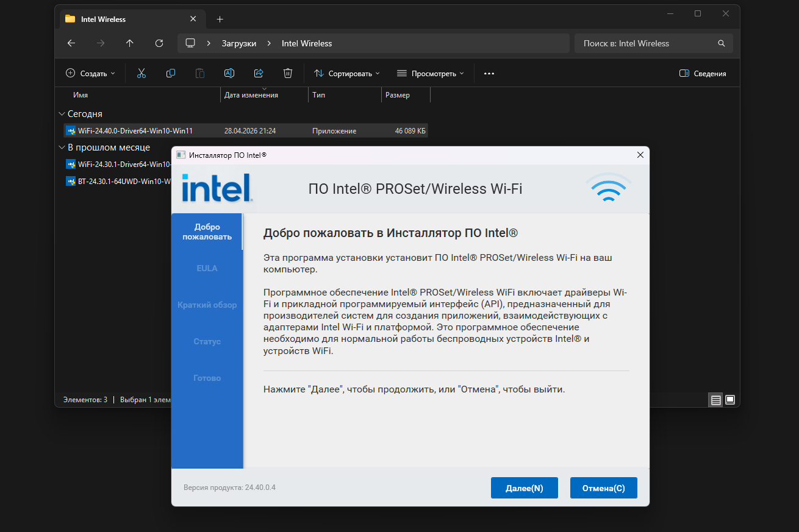The height and width of the screenshot is (532, 799).
Task: Open the Просмотреть dropdown
Action: point(430,73)
